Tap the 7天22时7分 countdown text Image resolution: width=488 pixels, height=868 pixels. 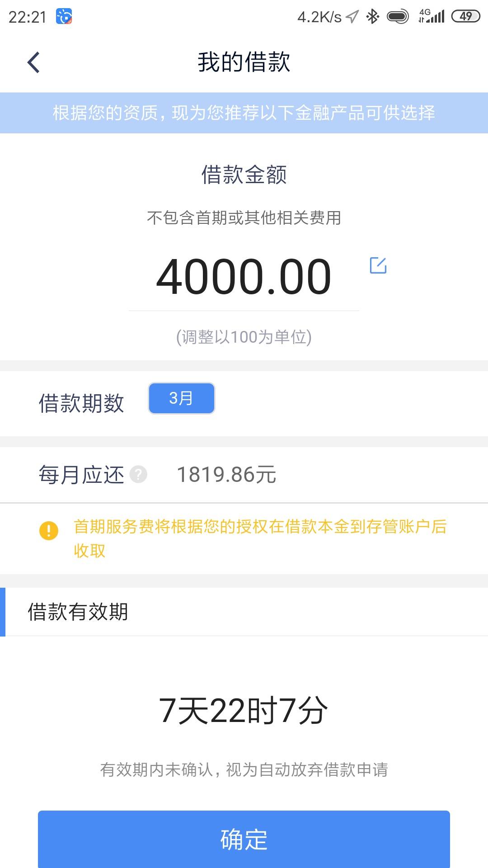(244, 711)
